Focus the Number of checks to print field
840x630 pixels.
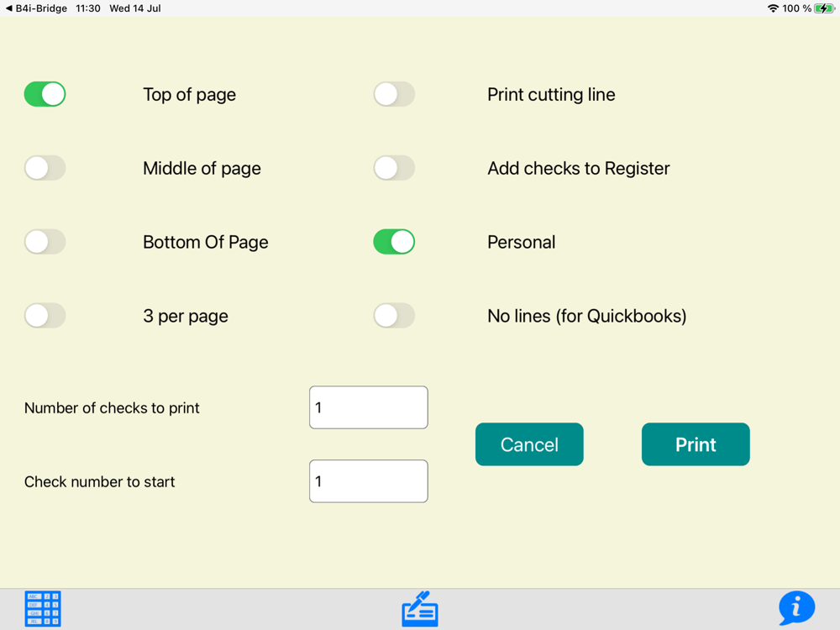[369, 407]
